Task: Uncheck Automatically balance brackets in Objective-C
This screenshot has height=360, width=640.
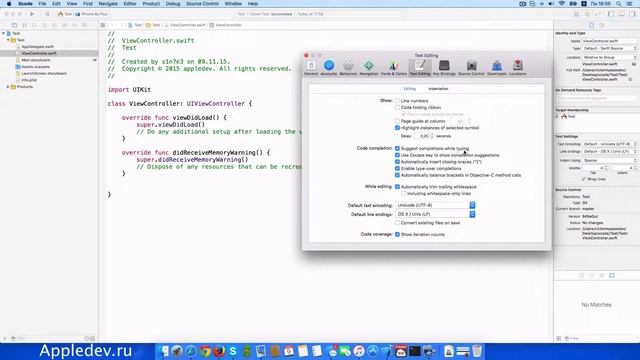Action: click(x=397, y=175)
